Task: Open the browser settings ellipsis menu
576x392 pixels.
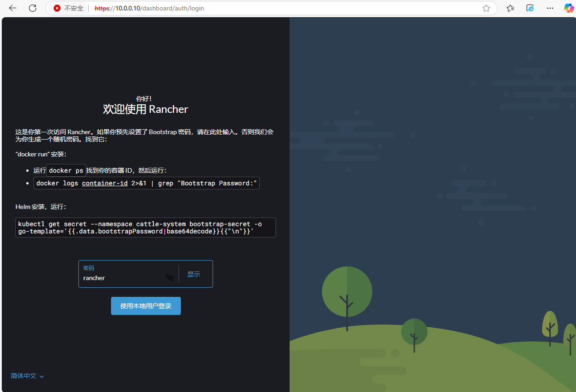Action: pyautogui.click(x=550, y=8)
